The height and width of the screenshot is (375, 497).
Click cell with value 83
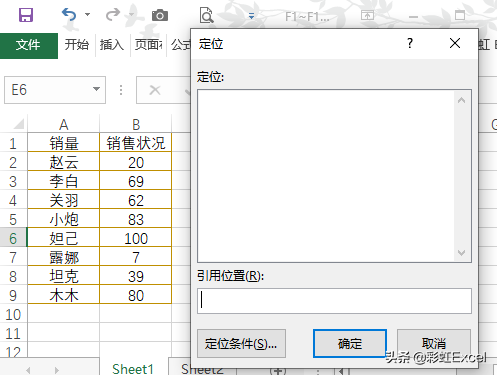point(136,219)
